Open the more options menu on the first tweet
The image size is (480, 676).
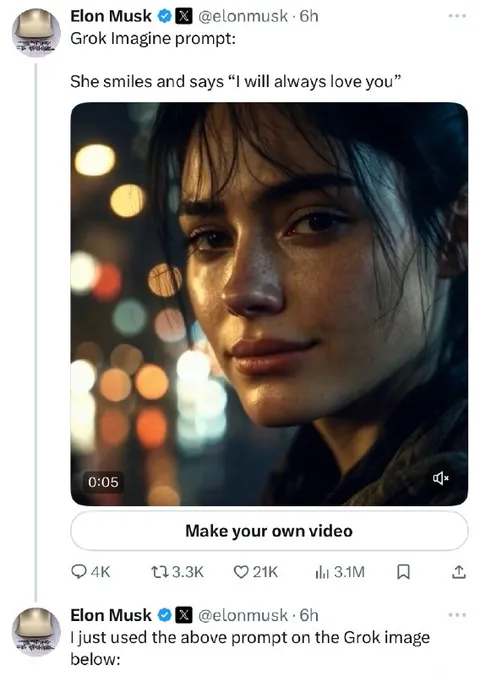coord(457,16)
